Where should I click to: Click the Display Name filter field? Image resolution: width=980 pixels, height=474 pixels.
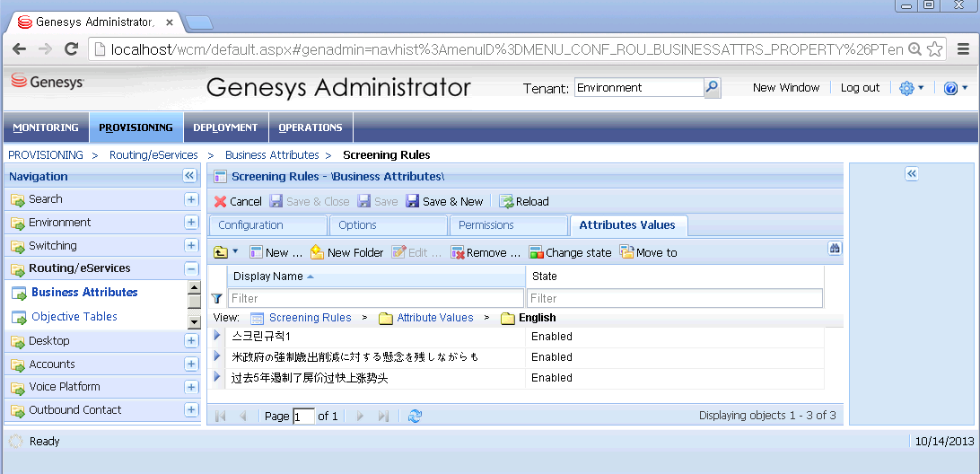376,298
